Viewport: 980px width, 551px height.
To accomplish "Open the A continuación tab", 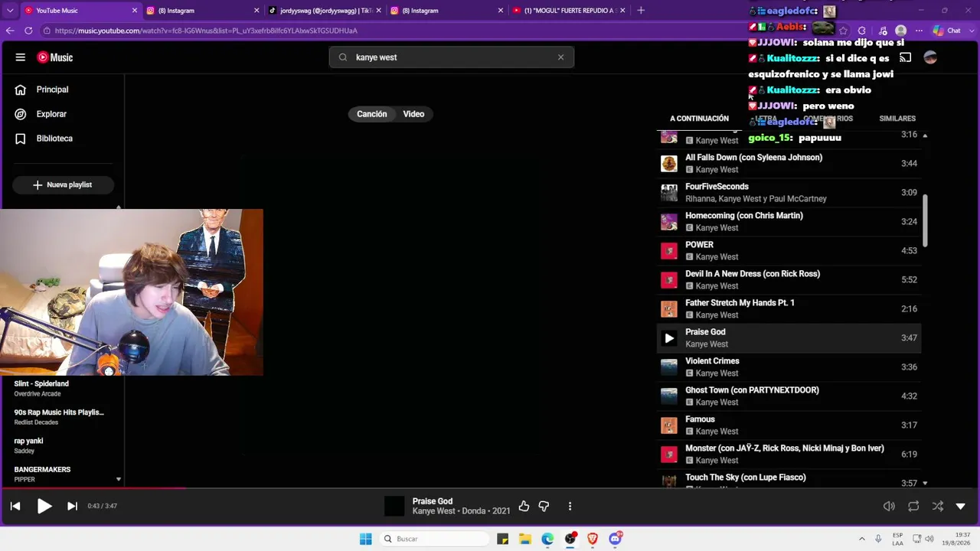I will [x=699, y=119].
